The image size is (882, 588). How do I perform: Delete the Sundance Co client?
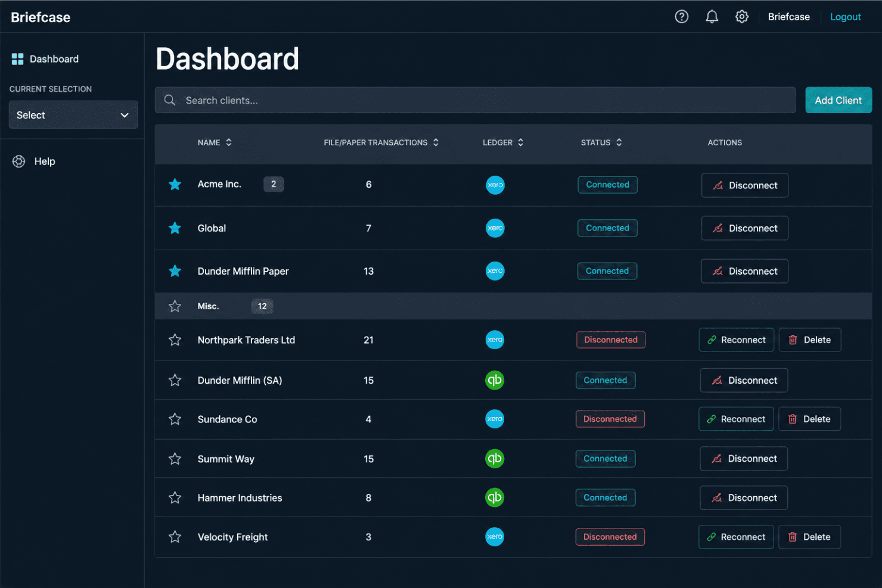click(809, 419)
